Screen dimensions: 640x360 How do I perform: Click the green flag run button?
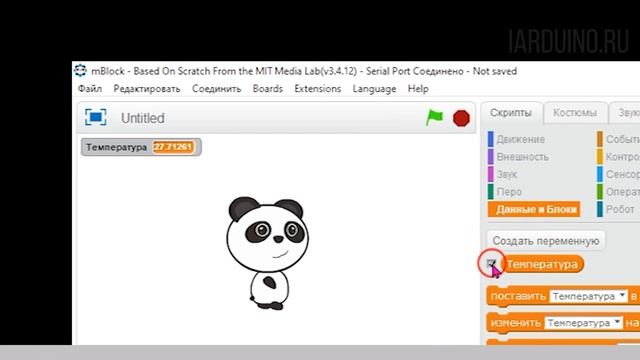(434, 118)
